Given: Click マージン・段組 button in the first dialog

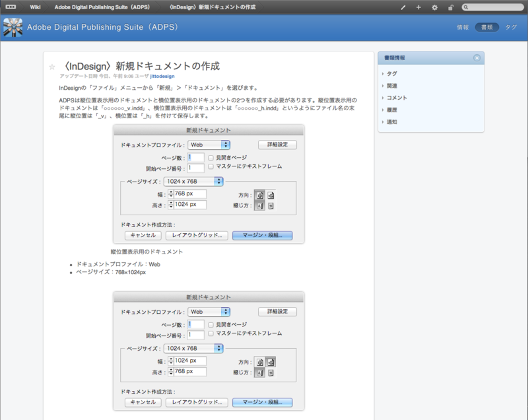Looking at the screenshot, I should pos(262,235).
